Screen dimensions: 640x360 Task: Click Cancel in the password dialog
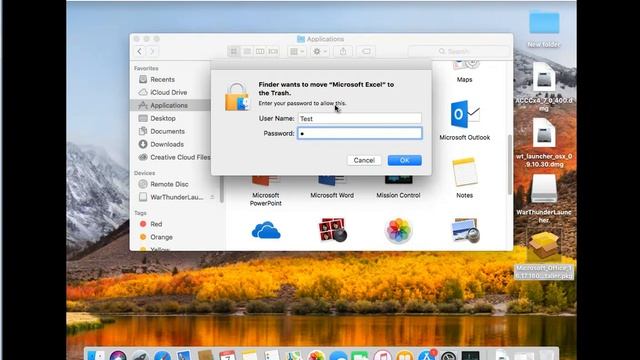364,160
